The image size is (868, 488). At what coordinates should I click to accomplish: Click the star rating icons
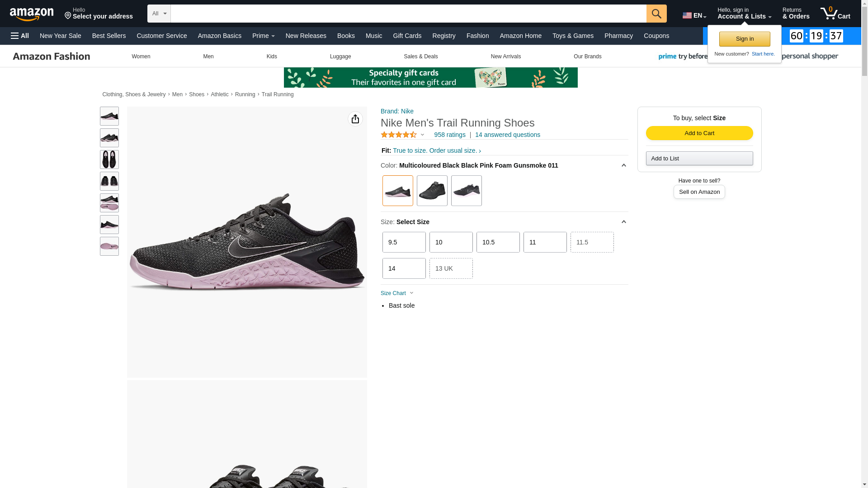pyautogui.click(x=399, y=135)
